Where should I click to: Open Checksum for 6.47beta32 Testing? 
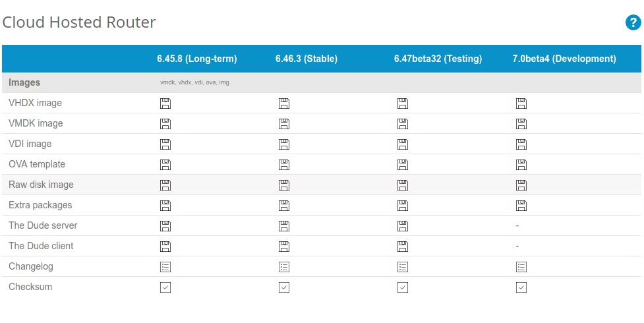coord(403,287)
